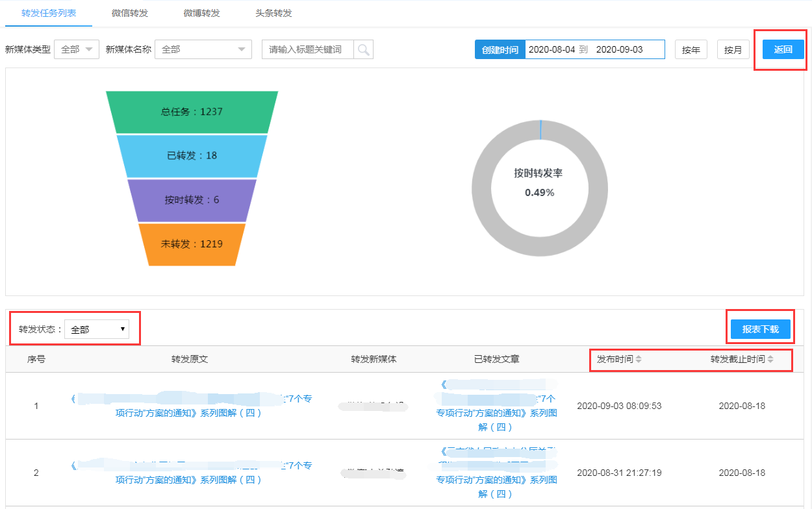
Task: Click the orange 未转发 funnel segment
Action: tap(192, 244)
